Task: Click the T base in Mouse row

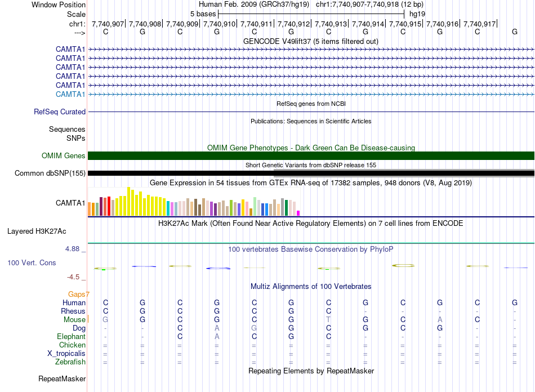Action: (x=328, y=320)
